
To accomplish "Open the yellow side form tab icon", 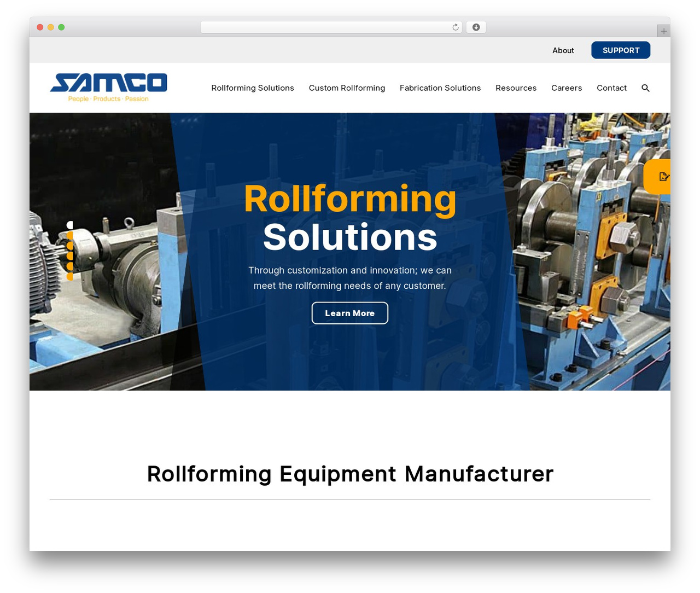I will [658, 177].
